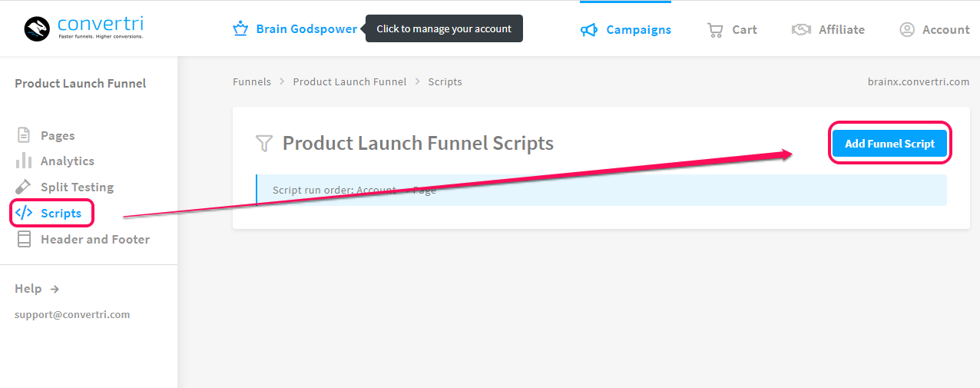Select Scripts in the sidebar
Viewport: 980px width, 388px height.
coord(61,213)
